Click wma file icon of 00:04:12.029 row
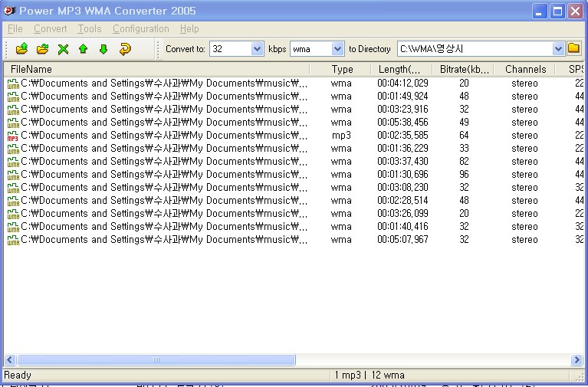This screenshot has width=588, height=387. [13, 84]
